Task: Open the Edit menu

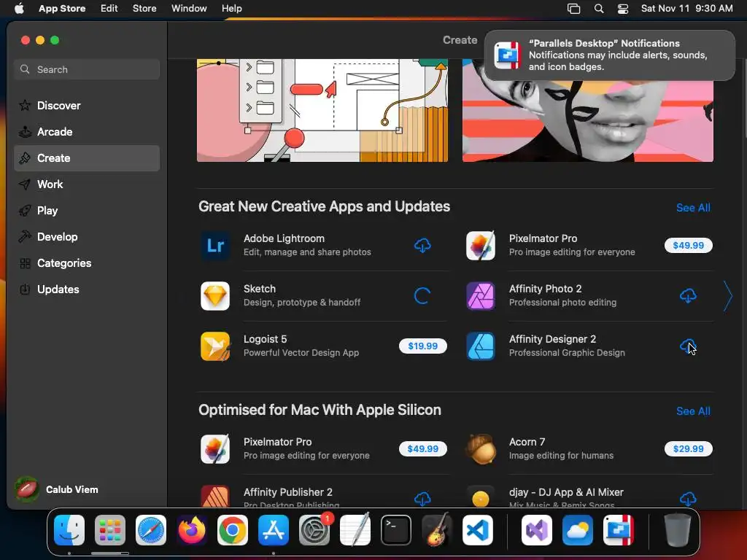Action: click(109, 8)
